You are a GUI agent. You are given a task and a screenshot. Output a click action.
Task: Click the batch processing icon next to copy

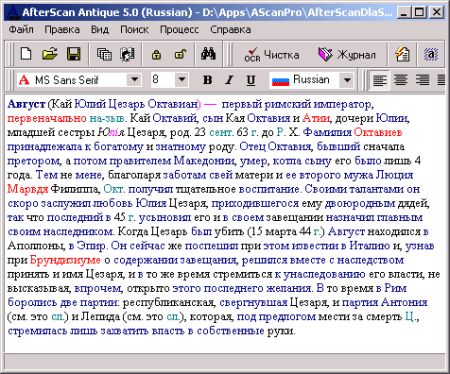pos(127,54)
